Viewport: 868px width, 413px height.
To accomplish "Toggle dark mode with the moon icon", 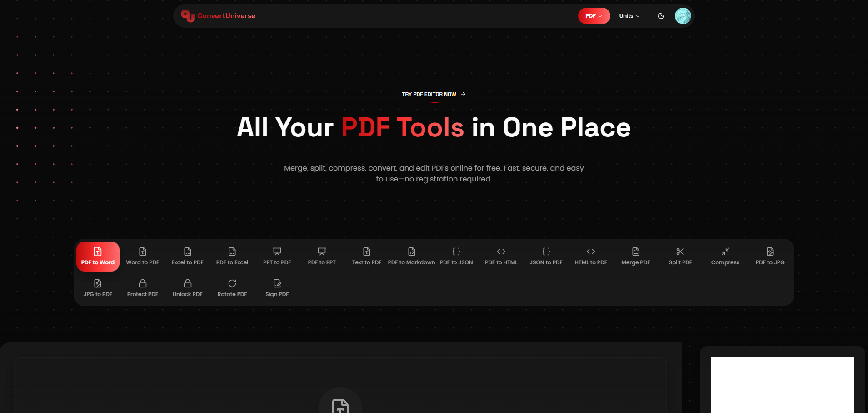I will (661, 15).
